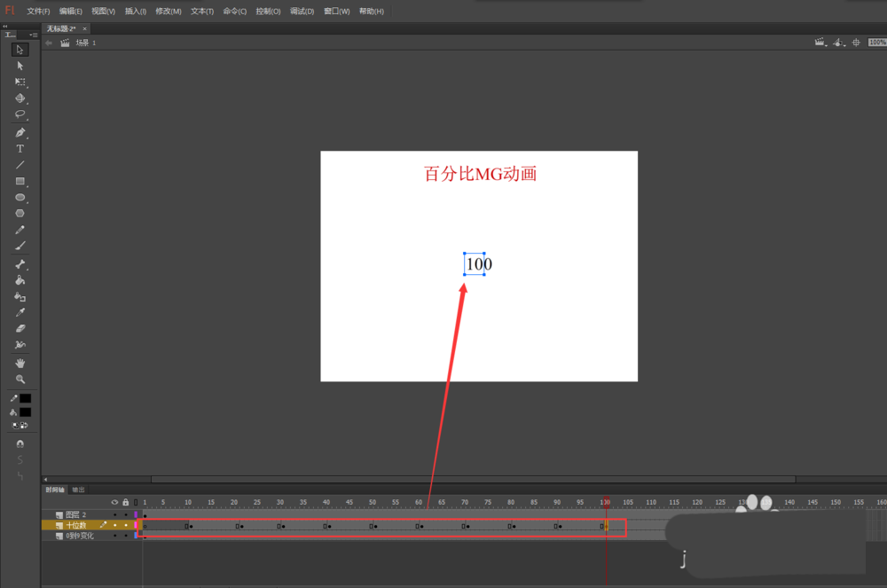Open the 控制(O) menu
The width and height of the screenshot is (887, 588).
coord(268,12)
